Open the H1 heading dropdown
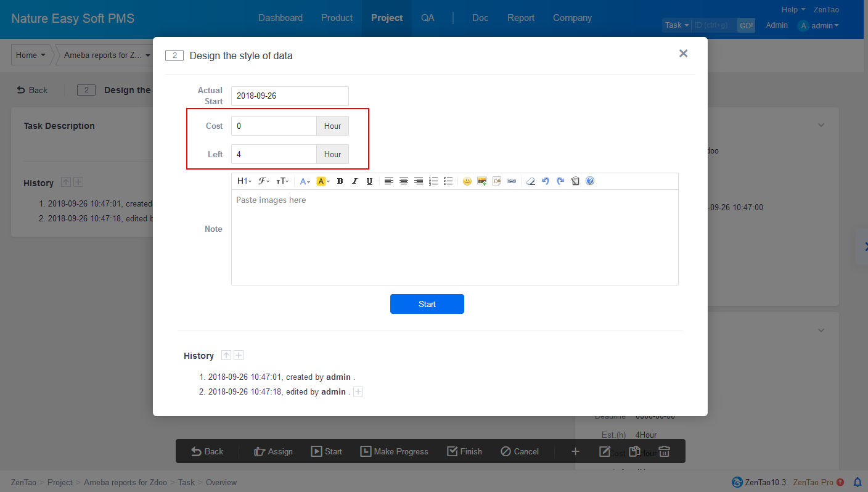 pyautogui.click(x=244, y=181)
